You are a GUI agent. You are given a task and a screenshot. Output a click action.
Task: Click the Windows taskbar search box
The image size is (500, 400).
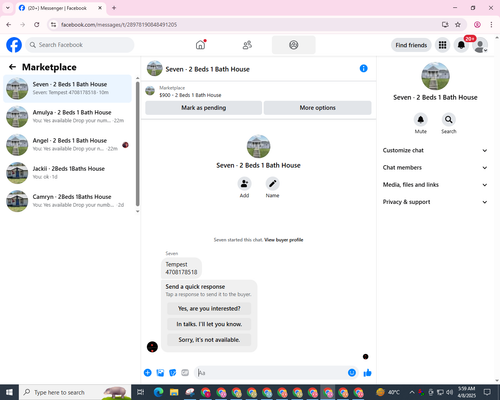75,392
